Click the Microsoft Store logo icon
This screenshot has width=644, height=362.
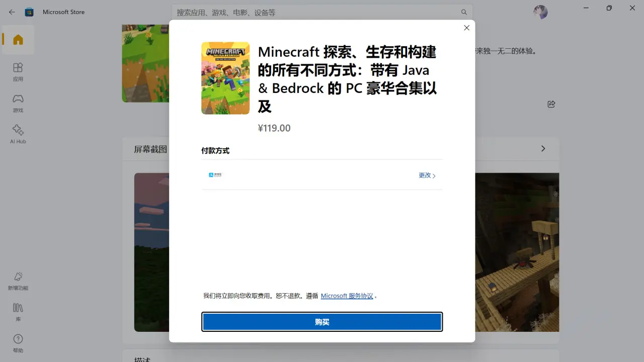[x=29, y=12]
